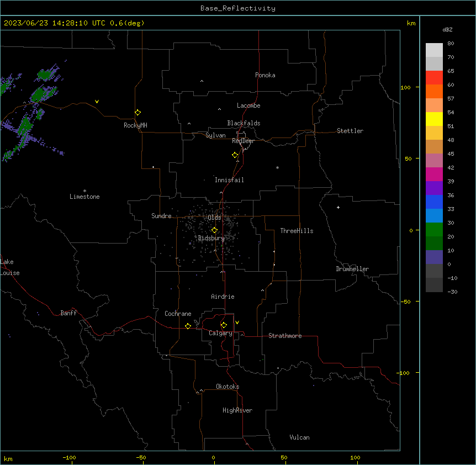Click the Base_Reflectivity title
The image size is (476, 465).
(x=238, y=8)
